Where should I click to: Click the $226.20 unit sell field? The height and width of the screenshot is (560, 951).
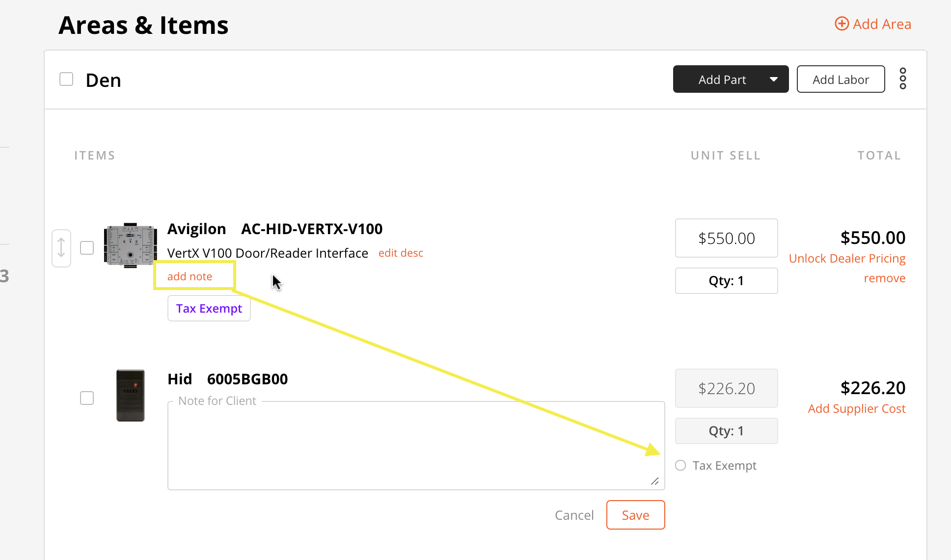point(727,388)
